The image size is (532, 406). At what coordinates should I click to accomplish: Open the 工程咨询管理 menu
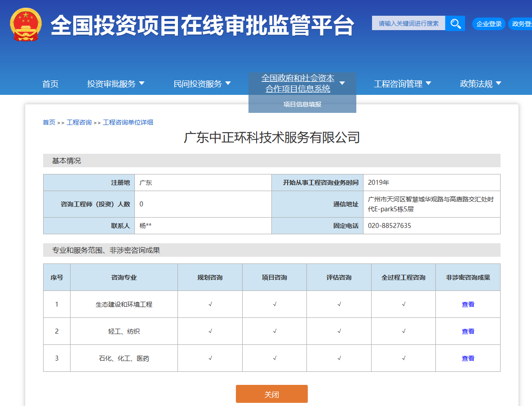pos(398,84)
